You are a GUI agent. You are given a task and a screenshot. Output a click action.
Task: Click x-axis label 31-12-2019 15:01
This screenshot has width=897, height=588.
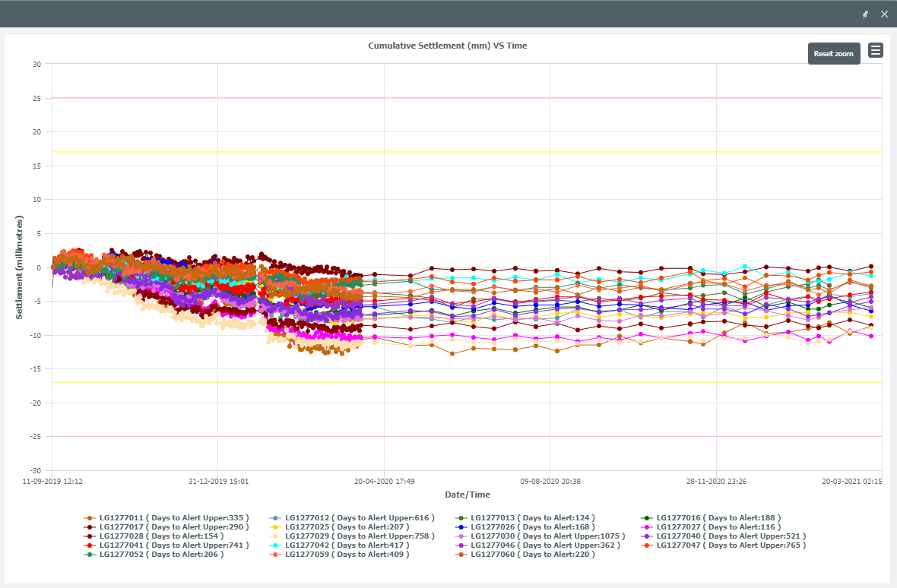point(218,481)
